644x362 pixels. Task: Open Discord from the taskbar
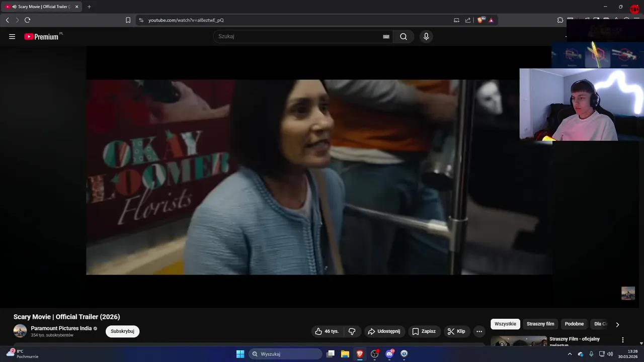pos(389,354)
